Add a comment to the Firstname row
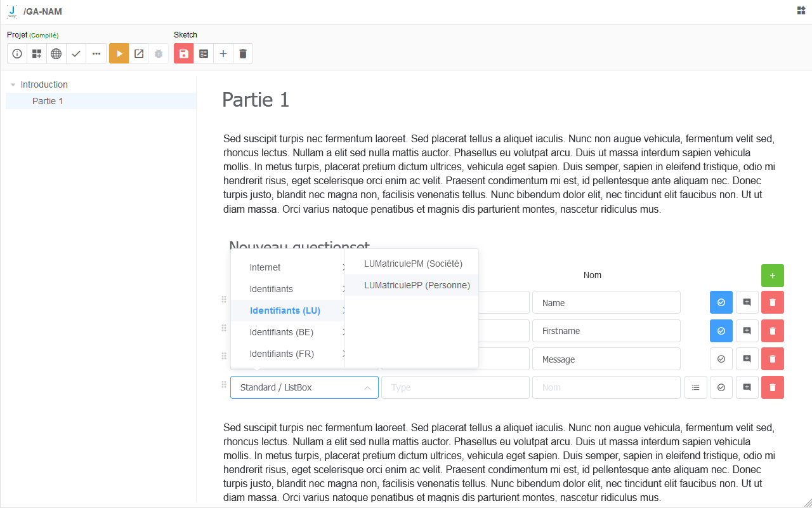This screenshot has width=812, height=508. pos(747,331)
